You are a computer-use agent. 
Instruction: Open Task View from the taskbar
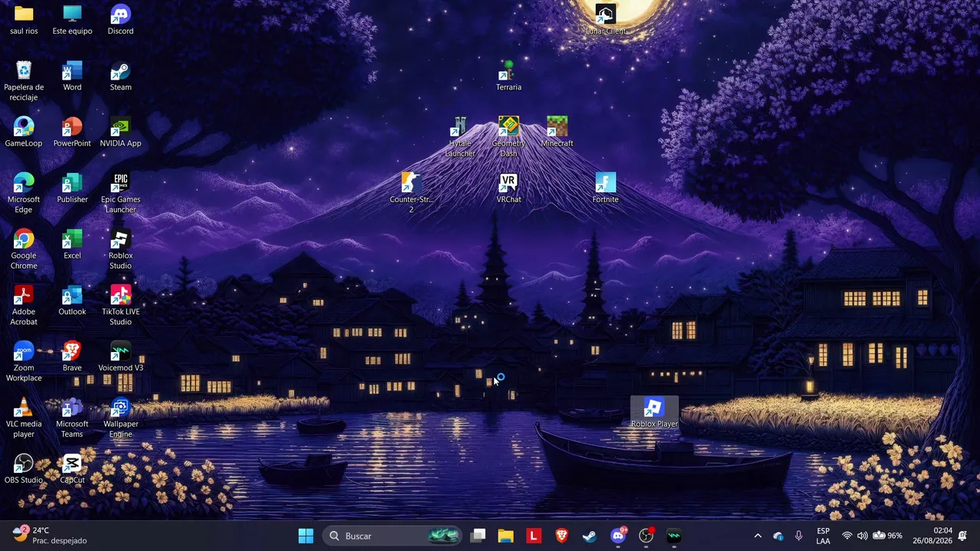click(x=478, y=536)
